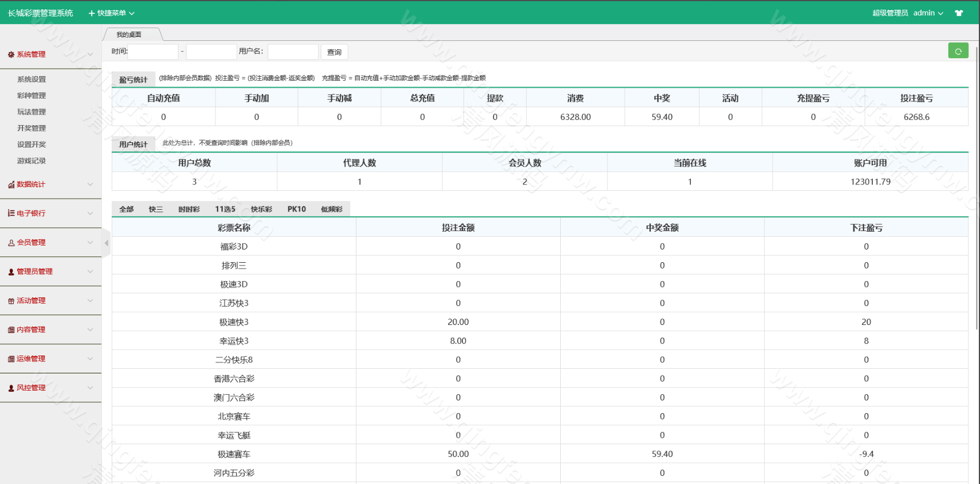Screen dimensions: 980x484
Task: Click the gear icon beside 系统管理
Action: coord(11,55)
